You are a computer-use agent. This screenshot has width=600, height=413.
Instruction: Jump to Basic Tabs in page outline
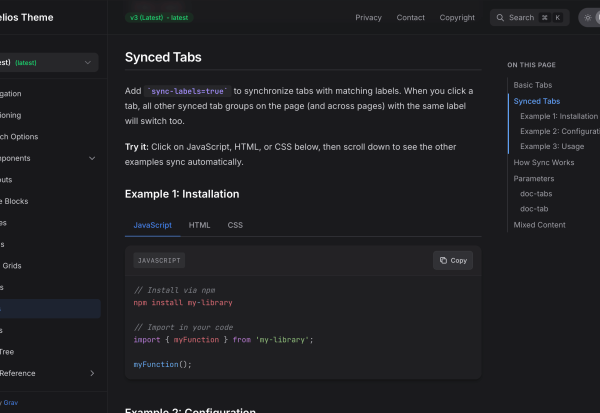click(x=533, y=85)
